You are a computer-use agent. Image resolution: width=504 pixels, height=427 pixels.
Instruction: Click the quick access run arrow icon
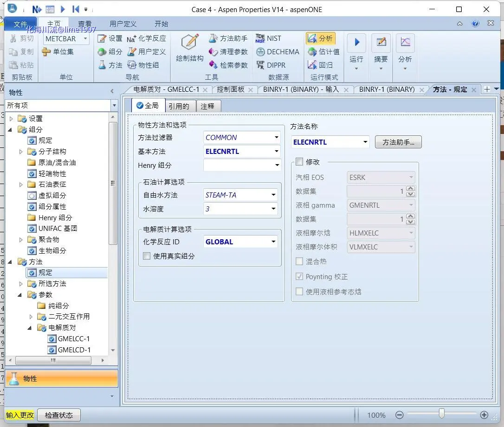(63, 9)
